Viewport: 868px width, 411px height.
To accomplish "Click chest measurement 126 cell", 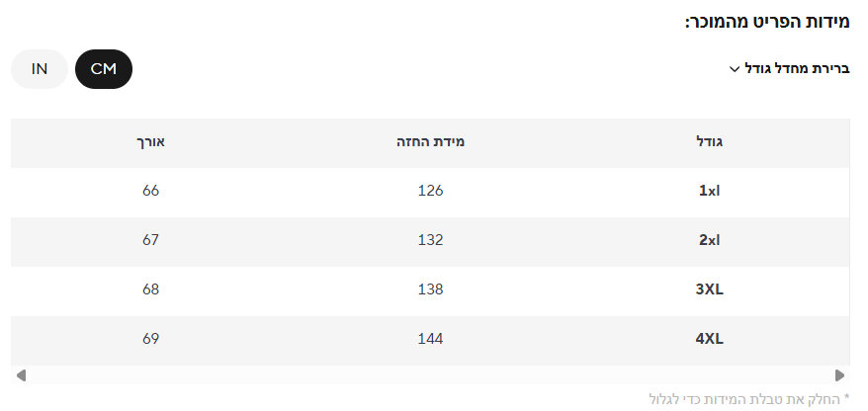I will point(430,192).
